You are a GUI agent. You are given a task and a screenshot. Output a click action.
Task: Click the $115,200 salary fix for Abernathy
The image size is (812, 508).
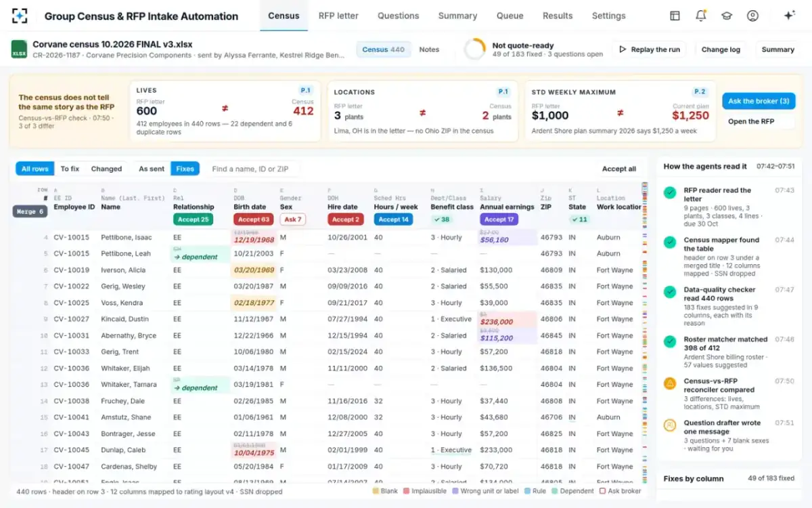496,338
